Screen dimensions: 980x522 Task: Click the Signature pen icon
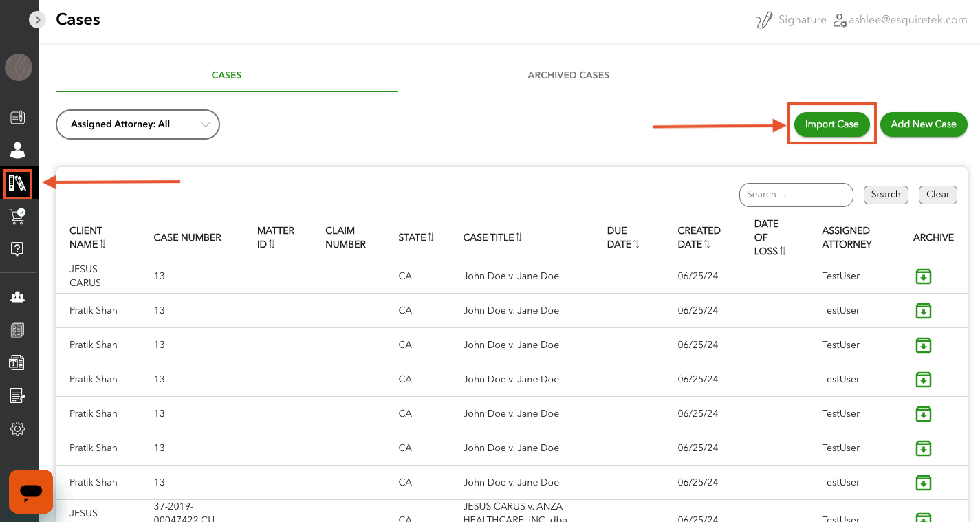click(763, 20)
